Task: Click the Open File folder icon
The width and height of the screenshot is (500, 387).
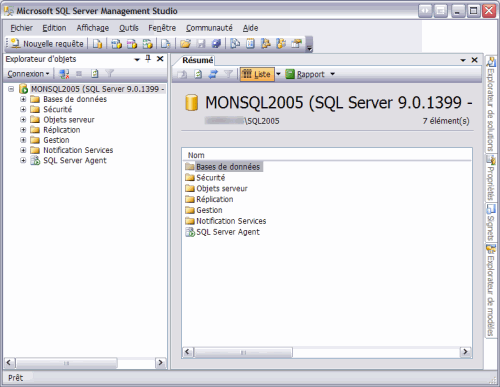Action: pyautogui.click(x=185, y=44)
